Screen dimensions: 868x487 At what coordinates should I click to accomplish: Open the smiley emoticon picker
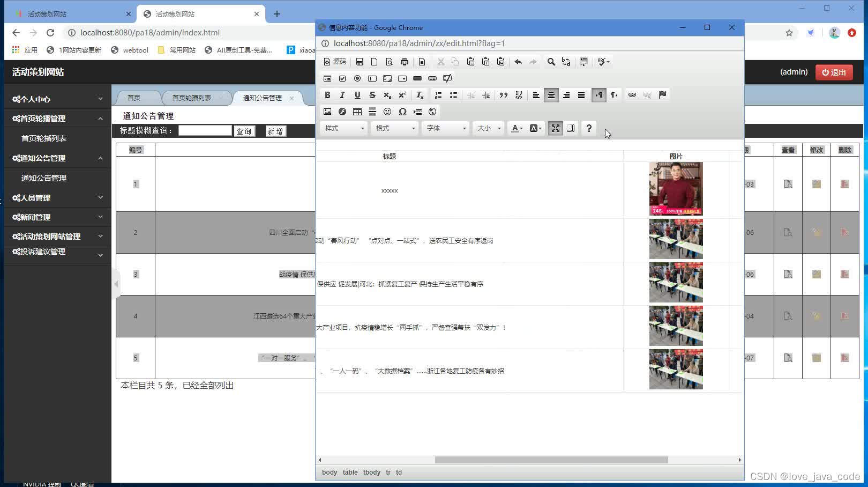point(387,112)
